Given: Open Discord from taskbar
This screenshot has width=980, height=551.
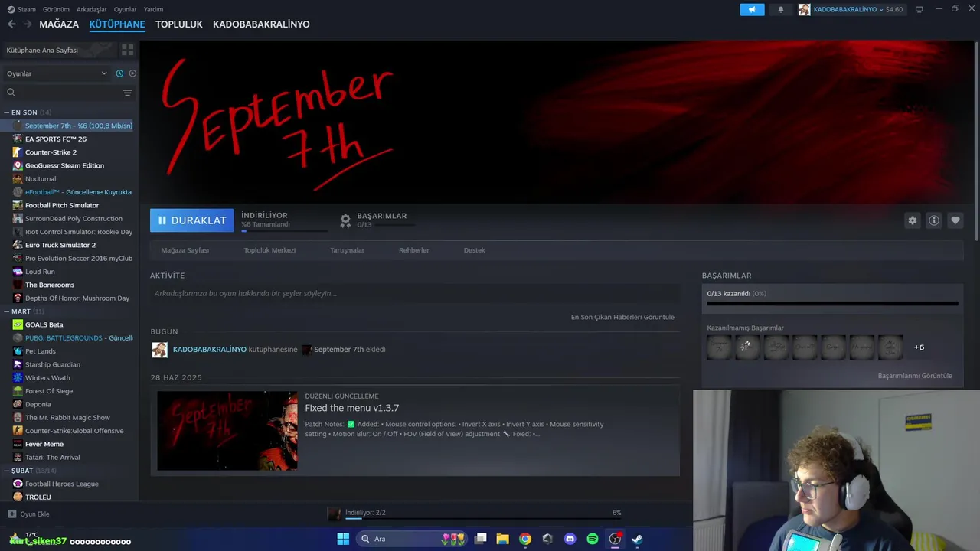Looking at the screenshot, I should 570,539.
